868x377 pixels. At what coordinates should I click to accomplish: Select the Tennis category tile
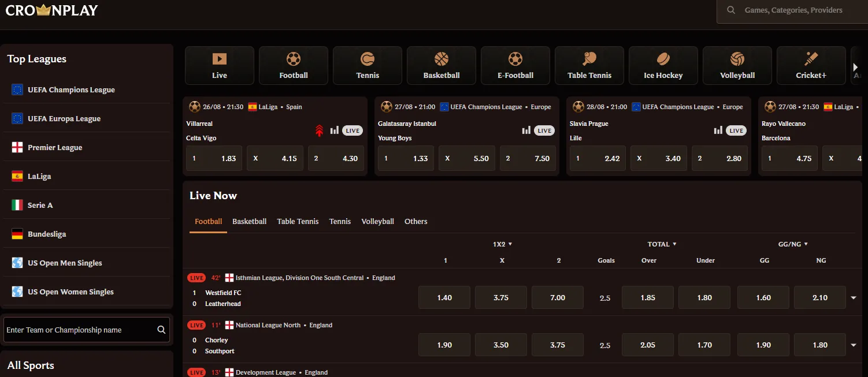pos(368,66)
